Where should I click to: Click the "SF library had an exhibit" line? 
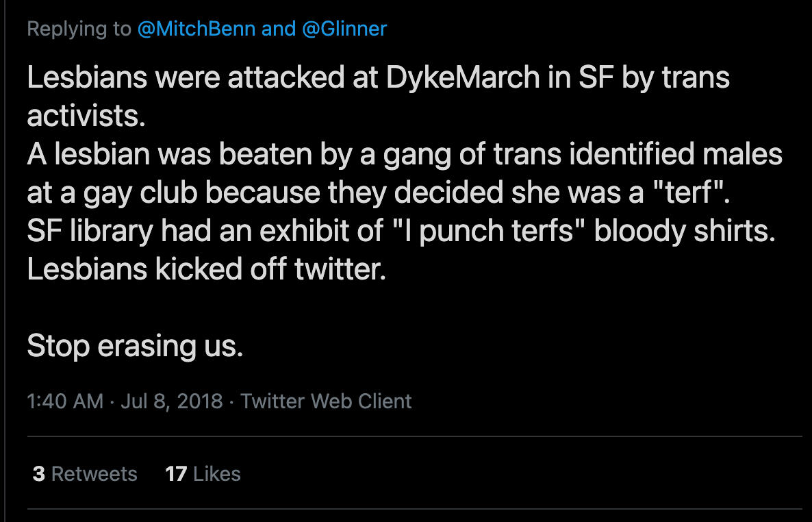pyautogui.click(x=205, y=232)
